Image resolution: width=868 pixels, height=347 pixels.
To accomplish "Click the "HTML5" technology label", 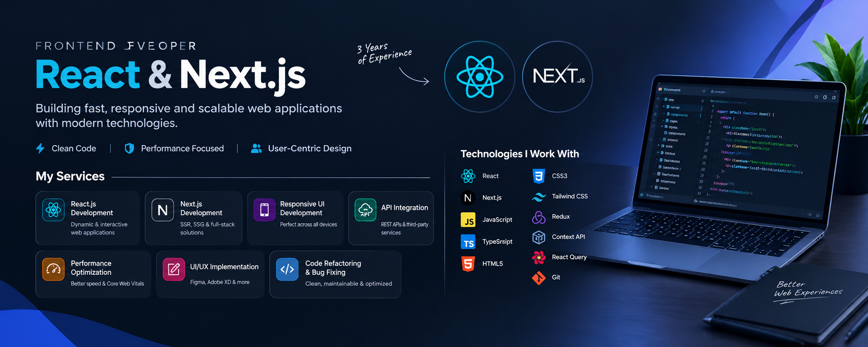I will pyautogui.click(x=492, y=264).
